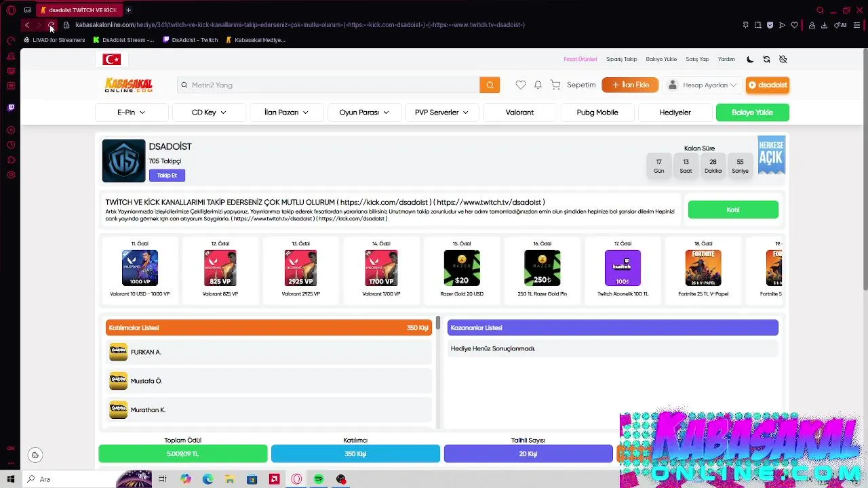Click the Turkish flag language icon

[x=112, y=60]
